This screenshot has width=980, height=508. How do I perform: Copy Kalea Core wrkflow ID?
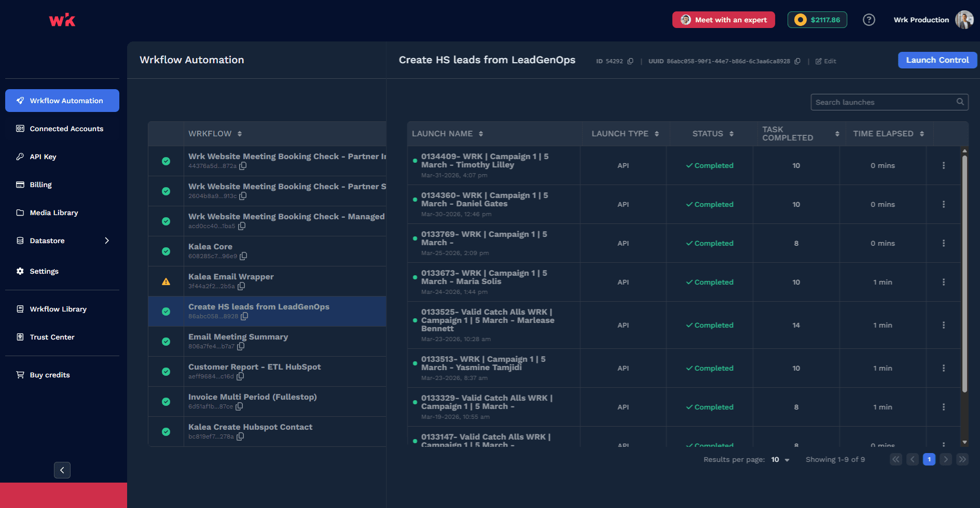point(243,256)
